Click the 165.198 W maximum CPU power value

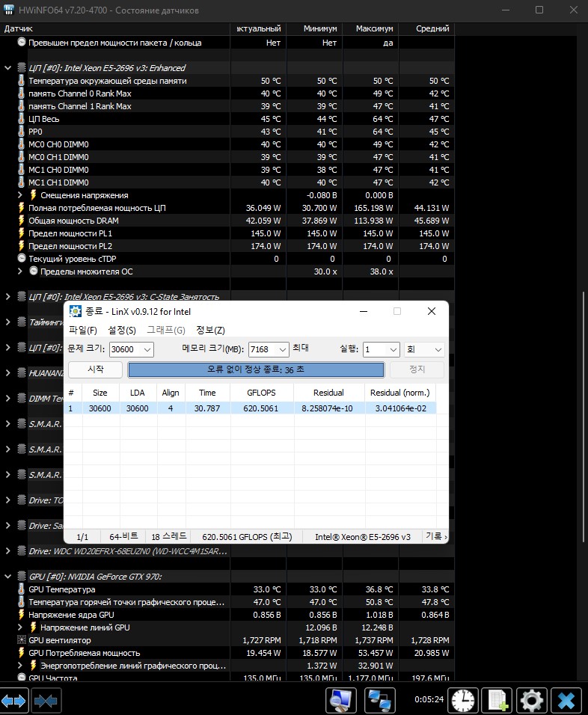tap(373, 207)
